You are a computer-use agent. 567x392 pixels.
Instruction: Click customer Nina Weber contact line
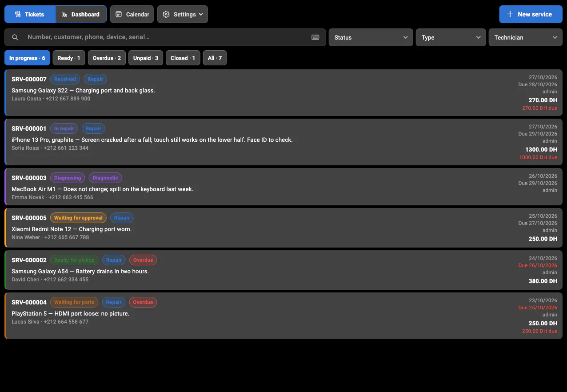50,237
